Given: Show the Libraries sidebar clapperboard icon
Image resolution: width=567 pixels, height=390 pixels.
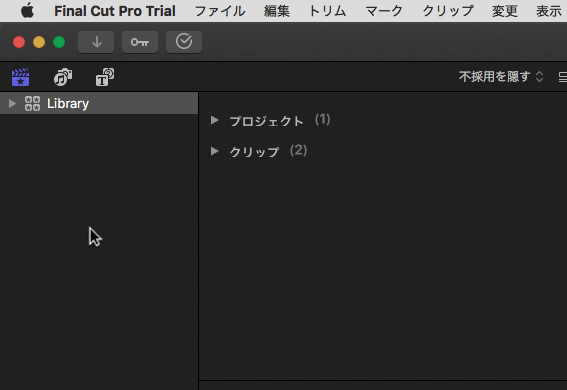Looking at the screenshot, I should [21, 77].
